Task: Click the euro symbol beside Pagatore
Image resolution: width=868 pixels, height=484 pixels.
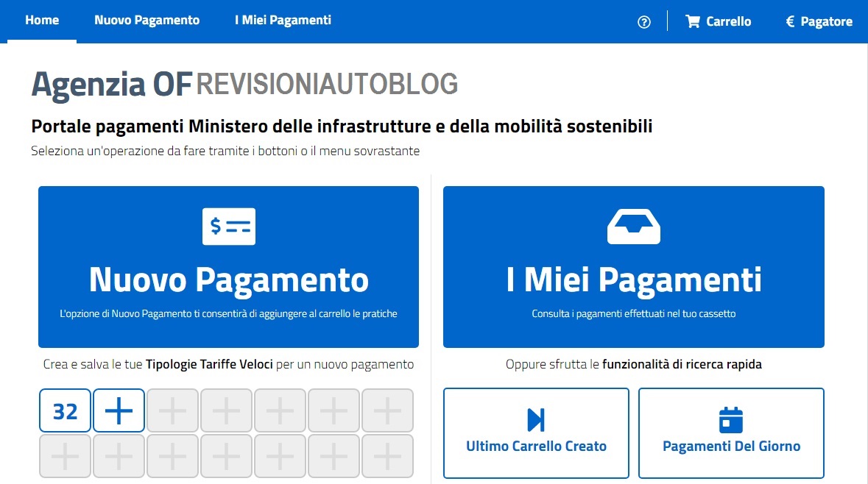Action: (790, 21)
